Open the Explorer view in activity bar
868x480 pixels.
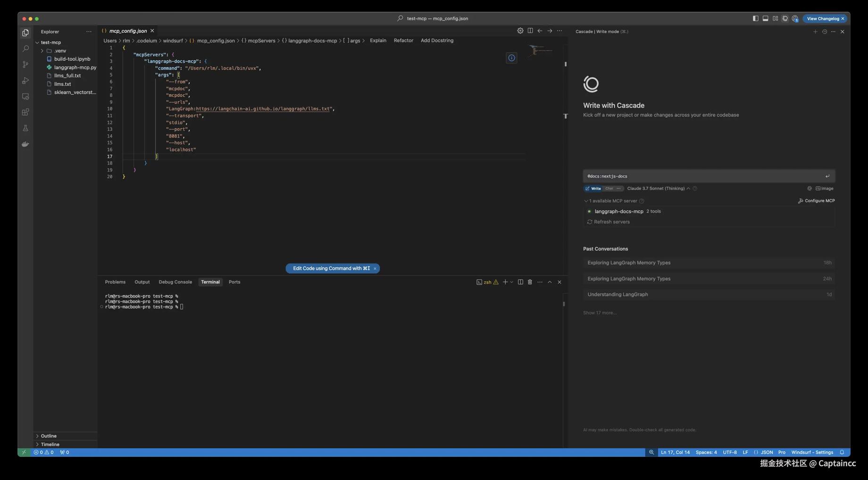(25, 33)
